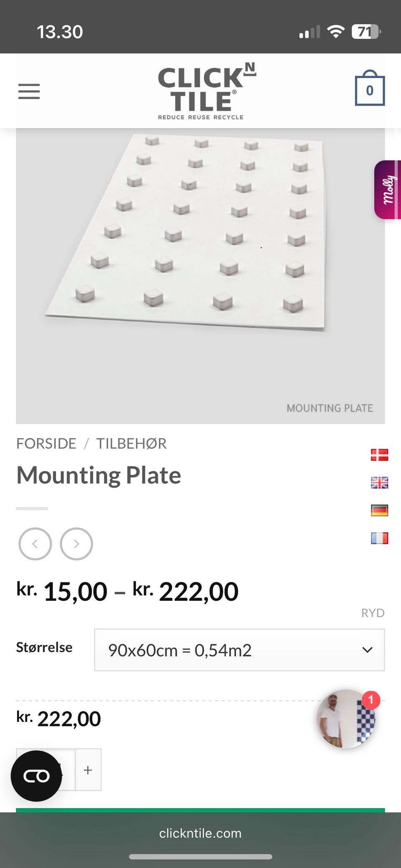401x868 pixels.
Task: Go to previous product arrow
Action: tap(35, 544)
